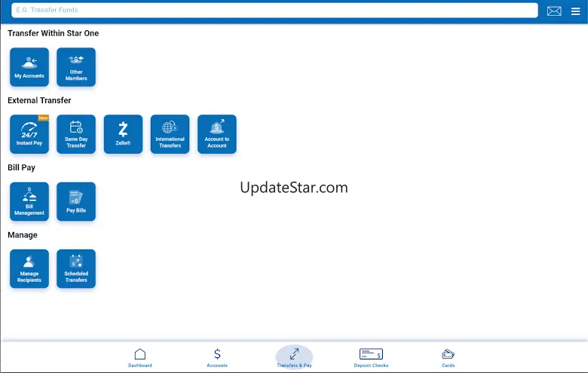Open Manage Recipients tile
The height and width of the screenshot is (373, 588).
point(29,269)
